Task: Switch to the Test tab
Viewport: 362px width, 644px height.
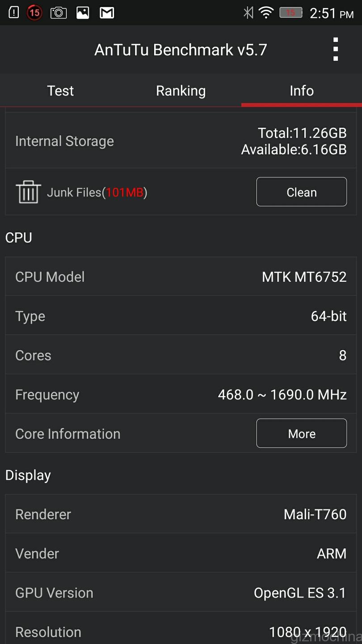Action: coord(60,91)
